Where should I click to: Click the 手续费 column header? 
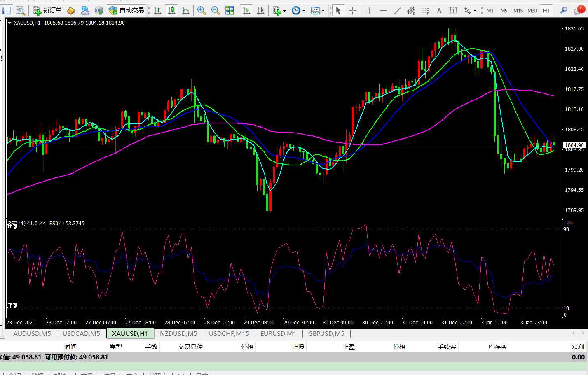coord(447,347)
